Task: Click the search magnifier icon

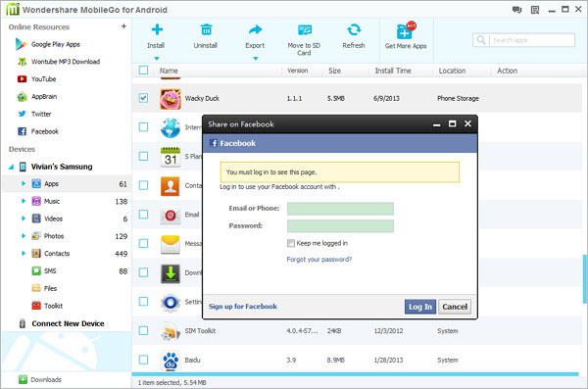Action: pos(481,40)
